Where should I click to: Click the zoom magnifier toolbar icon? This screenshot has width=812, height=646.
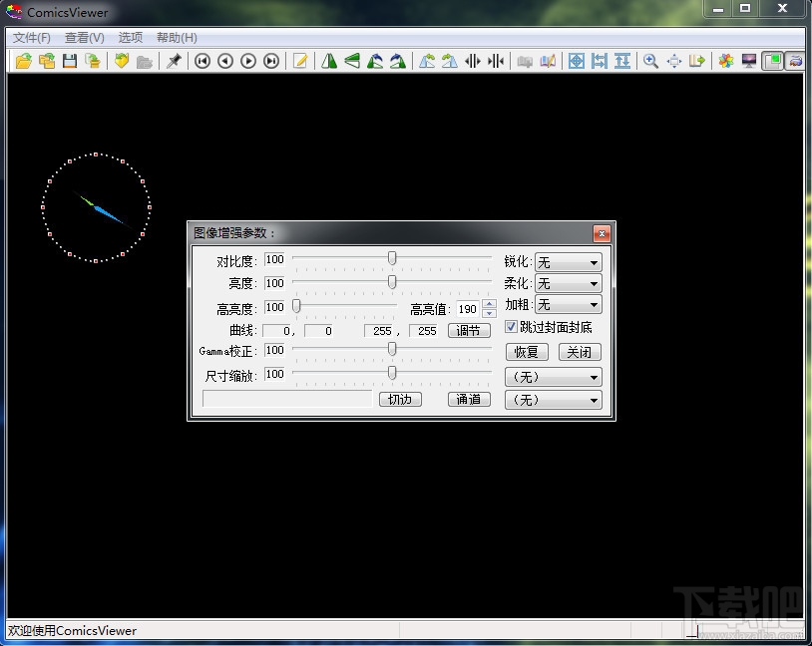click(x=649, y=61)
